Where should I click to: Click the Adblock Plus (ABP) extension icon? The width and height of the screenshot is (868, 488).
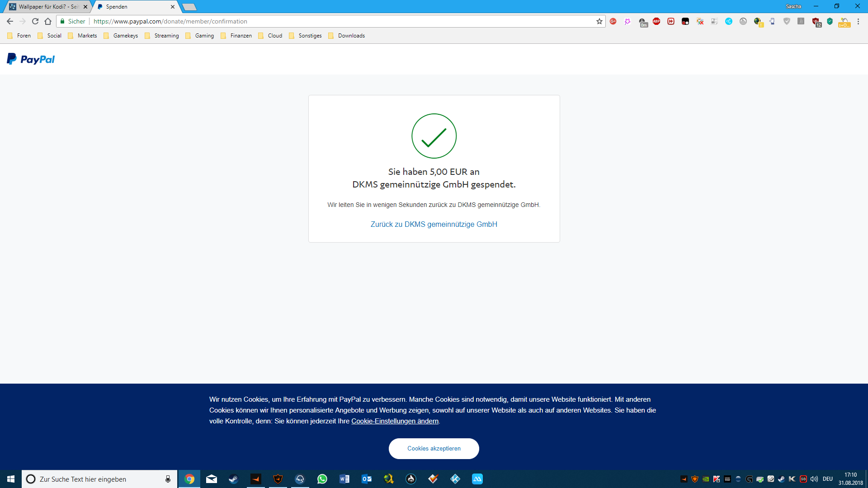pyautogui.click(x=656, y=21)
